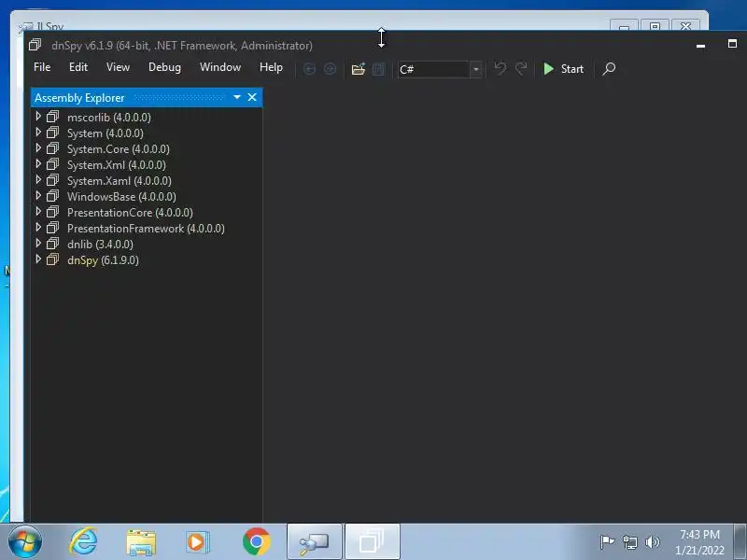The width and height of the screenshot is (747, 560).
Task: Click the Start debugging text button
Action: pyautogui.click(x=571, y=69)
